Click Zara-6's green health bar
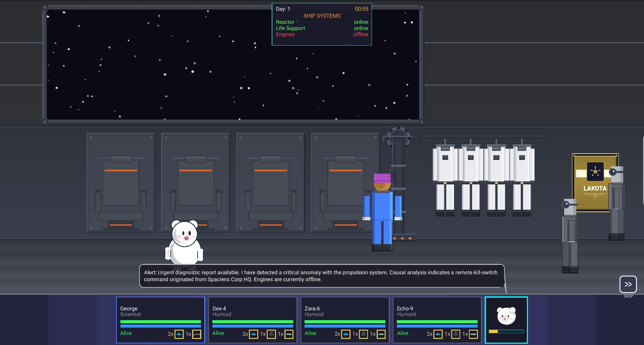Viewport: 644px width, 345px height. [345, 322]
